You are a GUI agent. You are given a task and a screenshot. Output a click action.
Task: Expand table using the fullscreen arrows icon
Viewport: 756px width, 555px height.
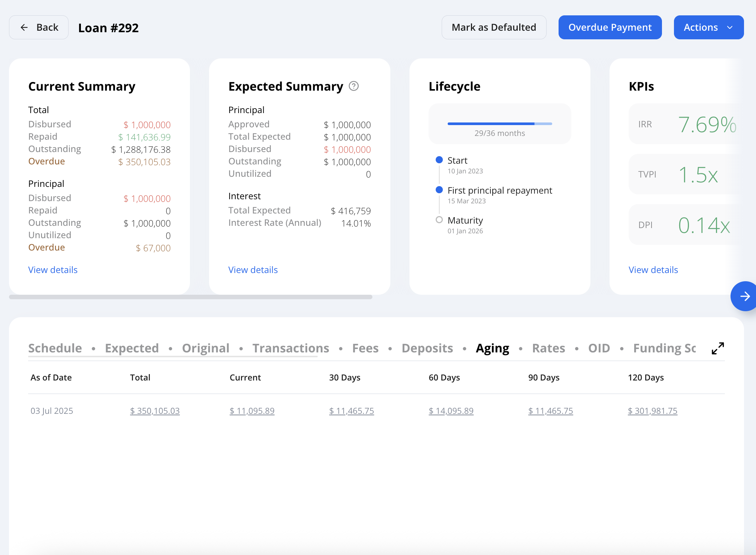point(718,348)
